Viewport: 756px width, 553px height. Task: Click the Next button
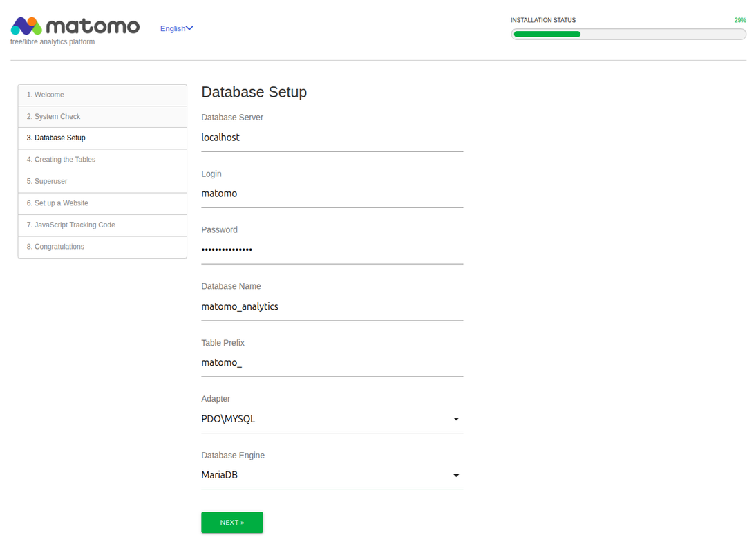(x=231, y=523)
